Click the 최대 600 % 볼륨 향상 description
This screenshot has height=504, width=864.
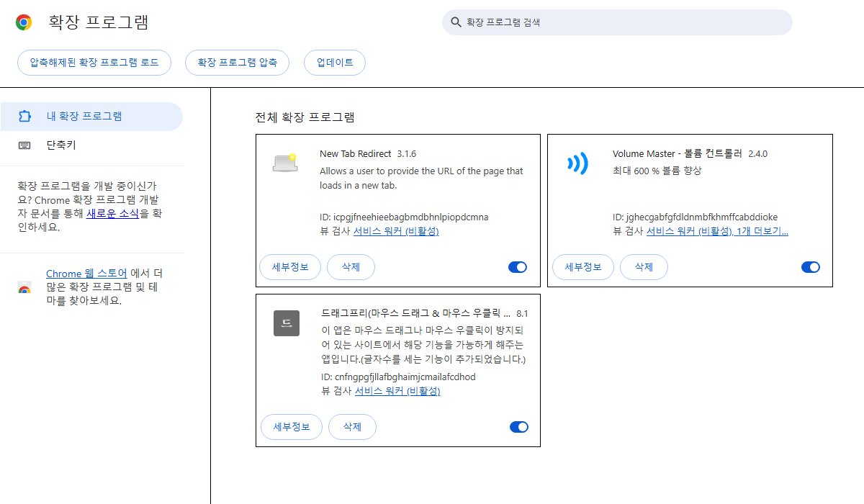click(657, 171)
